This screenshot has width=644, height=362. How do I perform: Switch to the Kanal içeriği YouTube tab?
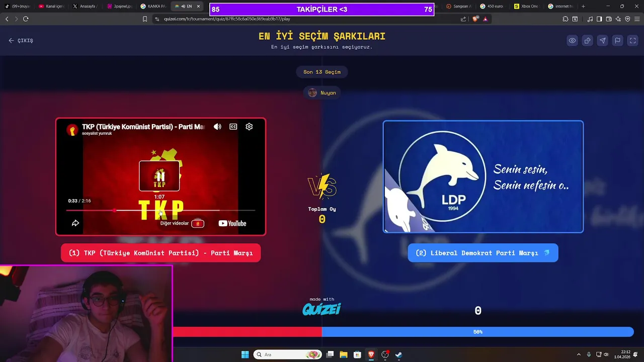pyautogui.click(x=52, y=6)
